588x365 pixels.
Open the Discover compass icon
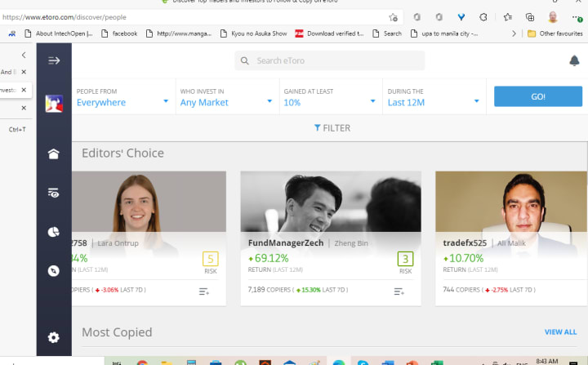tap(54, 271)
